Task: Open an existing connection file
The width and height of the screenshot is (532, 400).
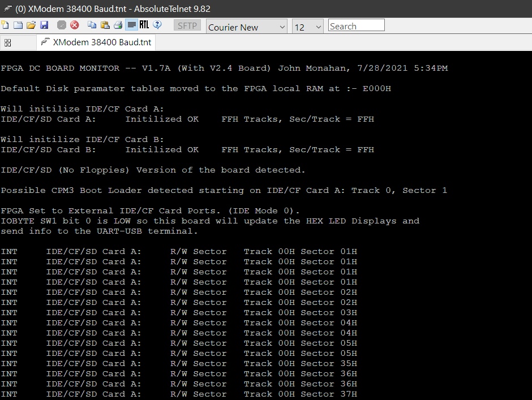Action: tap(31, 25)
